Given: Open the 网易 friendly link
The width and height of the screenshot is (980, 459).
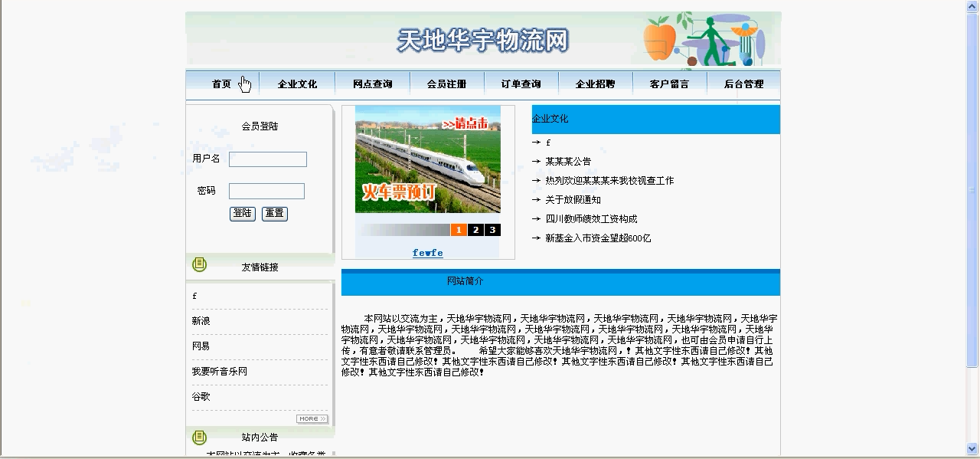Looking at the screenshot, I should 201,346.
